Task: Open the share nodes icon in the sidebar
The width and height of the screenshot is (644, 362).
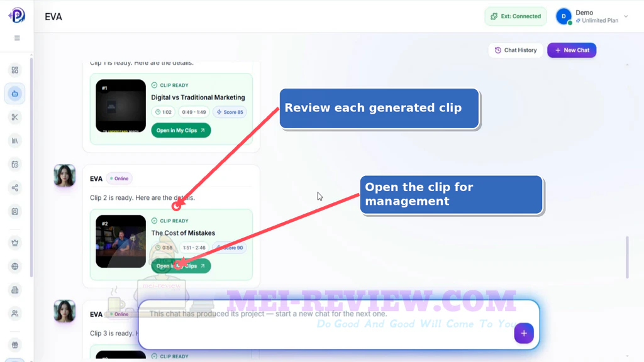Action: (x=15, y=188)
